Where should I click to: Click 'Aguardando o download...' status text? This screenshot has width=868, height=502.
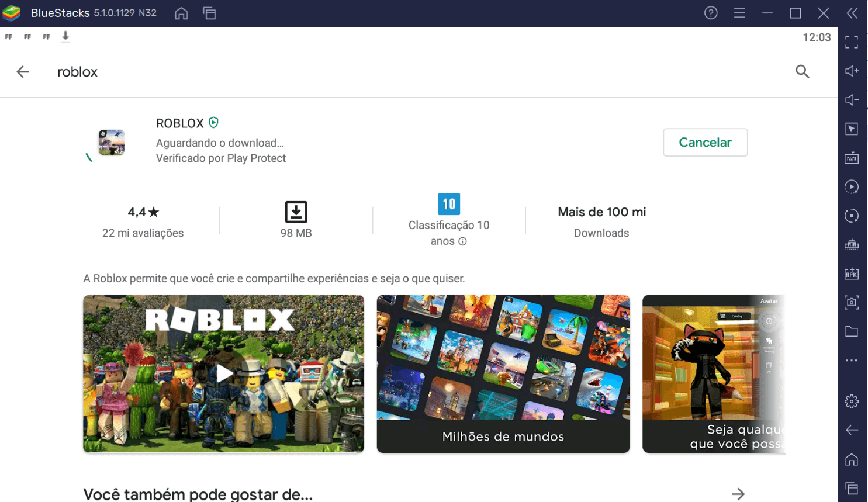(220, 143)
